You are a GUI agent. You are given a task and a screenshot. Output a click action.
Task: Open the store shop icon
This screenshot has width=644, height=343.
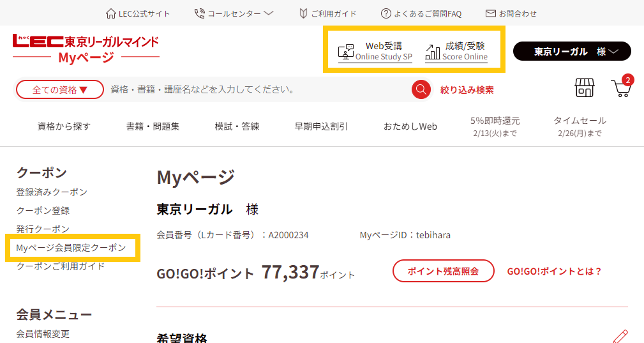tap(585, 88)
